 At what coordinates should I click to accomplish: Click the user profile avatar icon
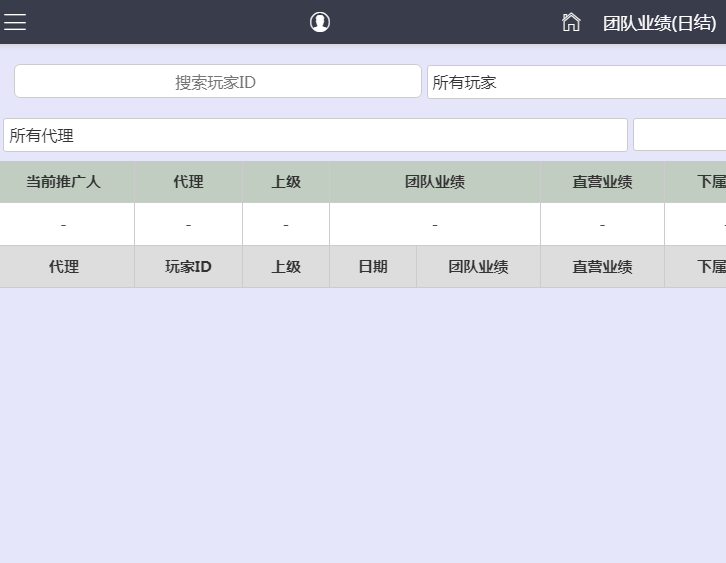point(320,22)
